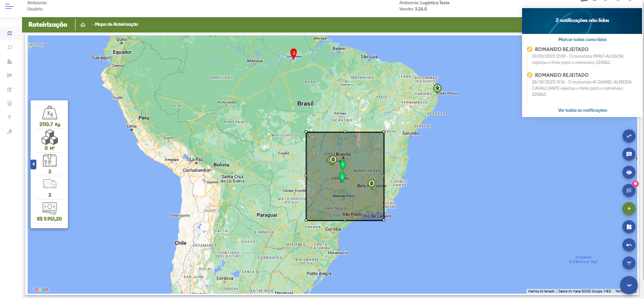Click 'Ver todas as notificações' link
Image resolution: width=644 pixels, height=299 pixels.
pyautogui.click(x=582, y=110)
